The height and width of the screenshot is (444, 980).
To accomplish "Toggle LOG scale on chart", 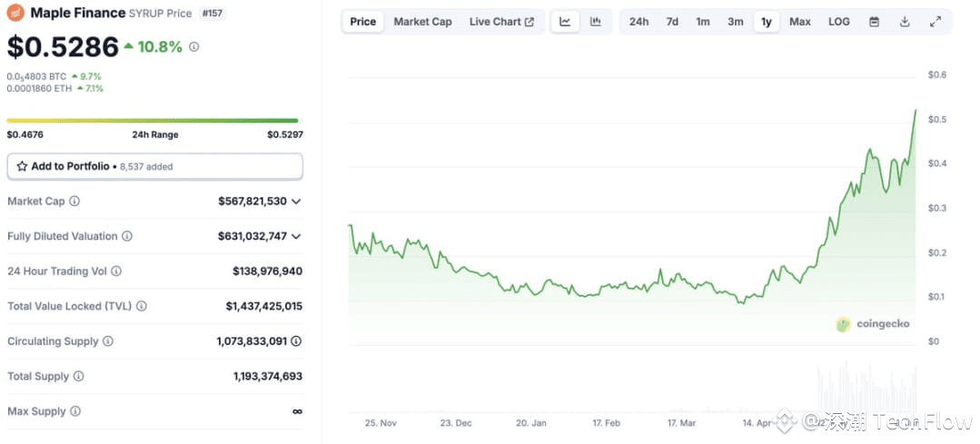I will (x=838, y=22).
